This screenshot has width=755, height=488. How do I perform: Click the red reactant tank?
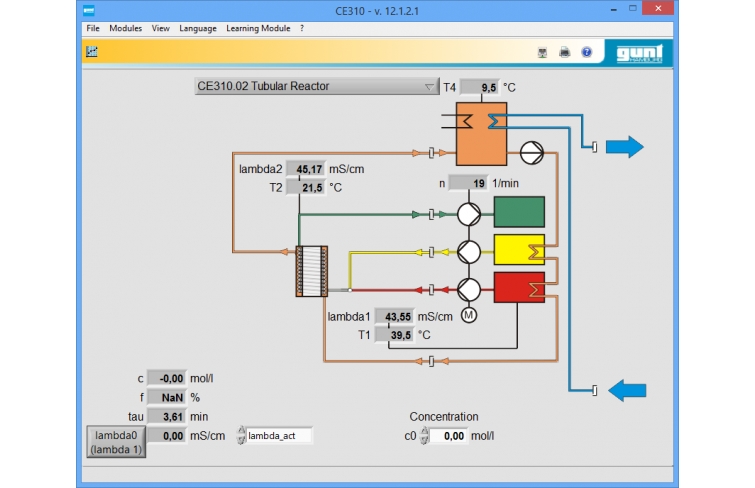(x=519, y=288)
